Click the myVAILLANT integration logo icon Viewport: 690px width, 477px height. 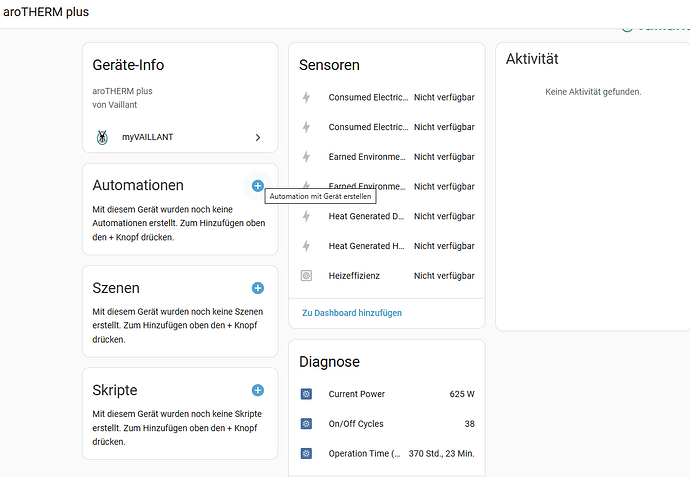point(101,137)
